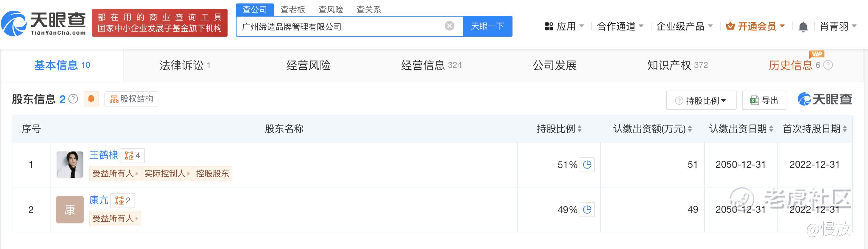Open shareholder link 康亢
The height and width of the screenshot is (249, 868).
[x=99, y=200]
